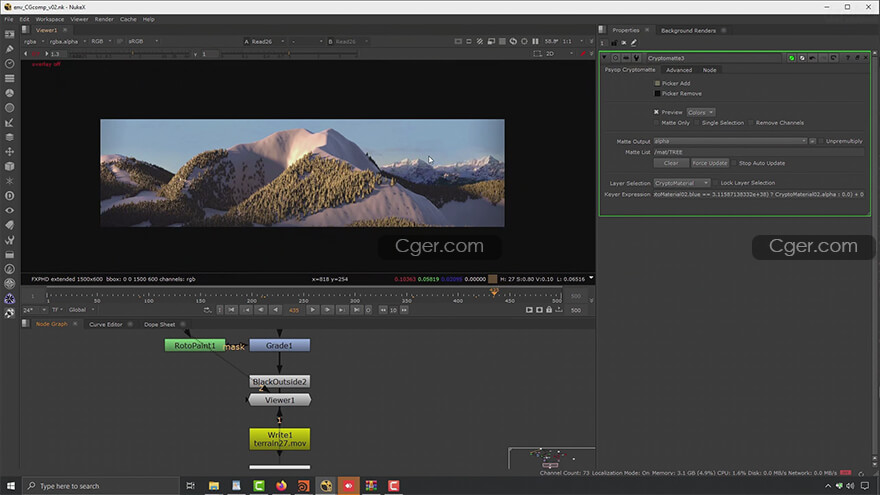Click the Force Update button
This screenshot has width=880, height=495.
tap(710, 162)
